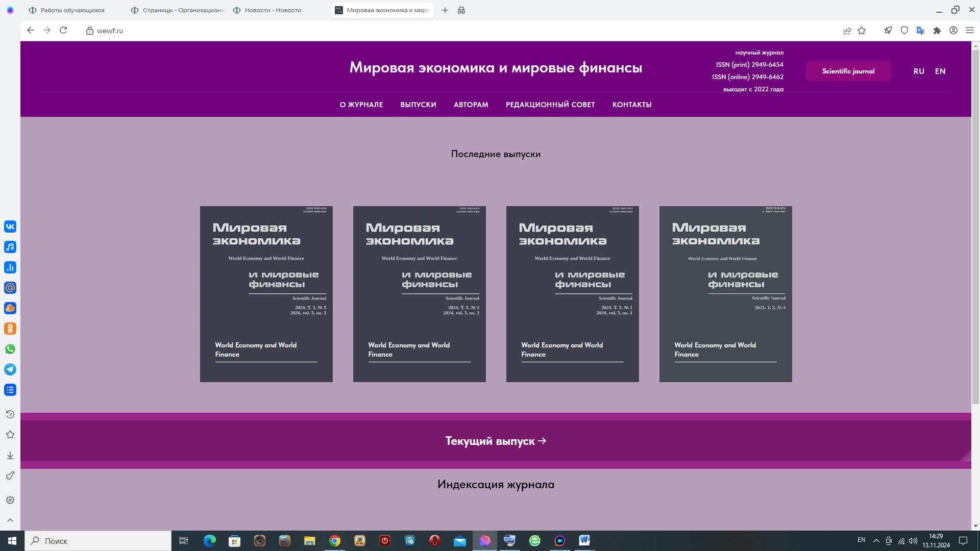
Task: Open the ВЫПУСКИ menu item
Action: pos(418,105)
